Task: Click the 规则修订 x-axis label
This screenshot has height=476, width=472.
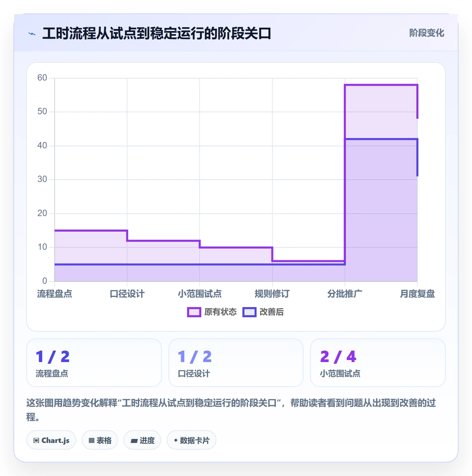Action: coord(272,294)
